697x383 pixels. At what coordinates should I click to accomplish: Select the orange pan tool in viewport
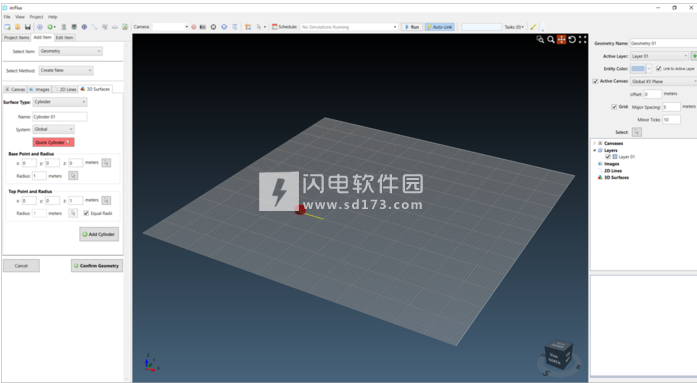tap(561, 40)
